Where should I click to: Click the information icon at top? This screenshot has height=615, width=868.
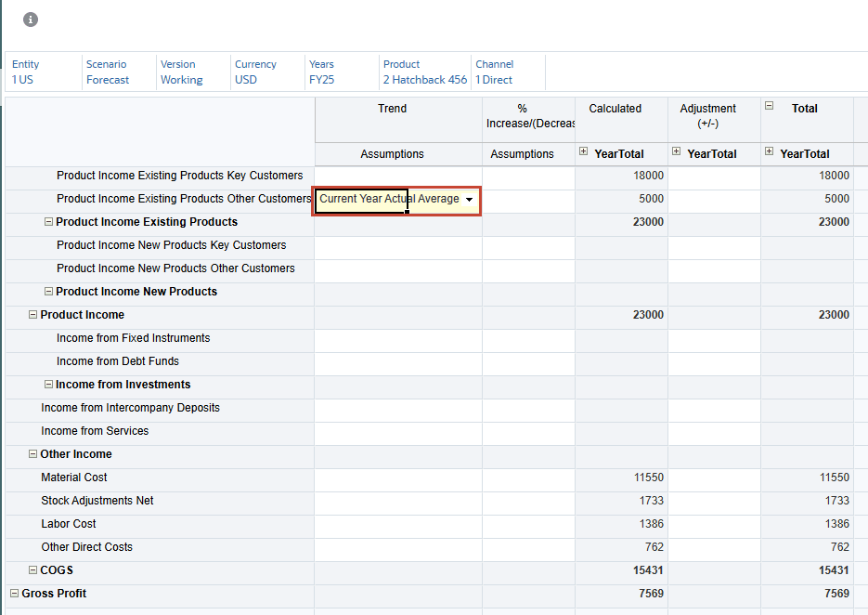[x=31, y=20]
